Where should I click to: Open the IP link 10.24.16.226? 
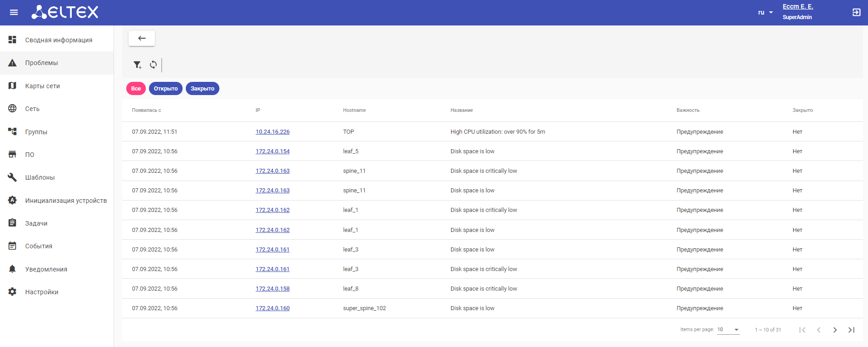(x=273, y=132)
